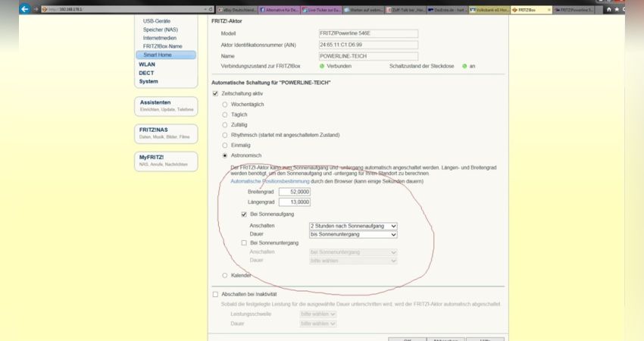Select the Kalender radio option
The image size is (644, 341).
[x=225, y=276]
